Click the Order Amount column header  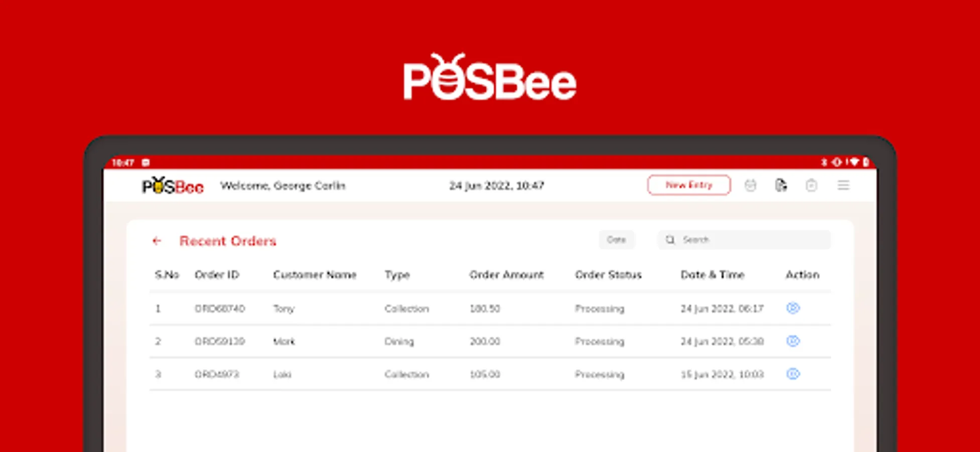(506, 275)
